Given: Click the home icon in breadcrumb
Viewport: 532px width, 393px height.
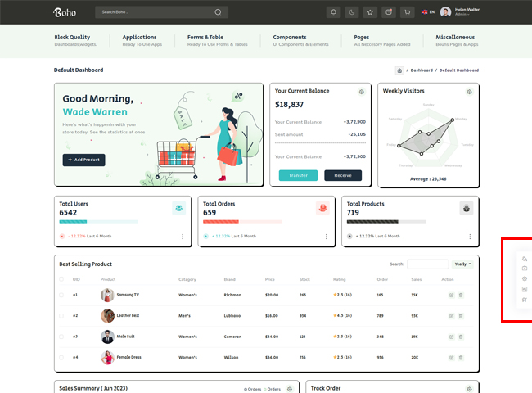Looking at the screenshot, I should tap(399, 70).
